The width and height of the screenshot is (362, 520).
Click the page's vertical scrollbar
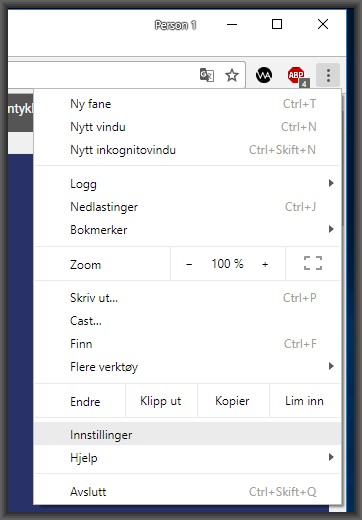click(344, 167)
